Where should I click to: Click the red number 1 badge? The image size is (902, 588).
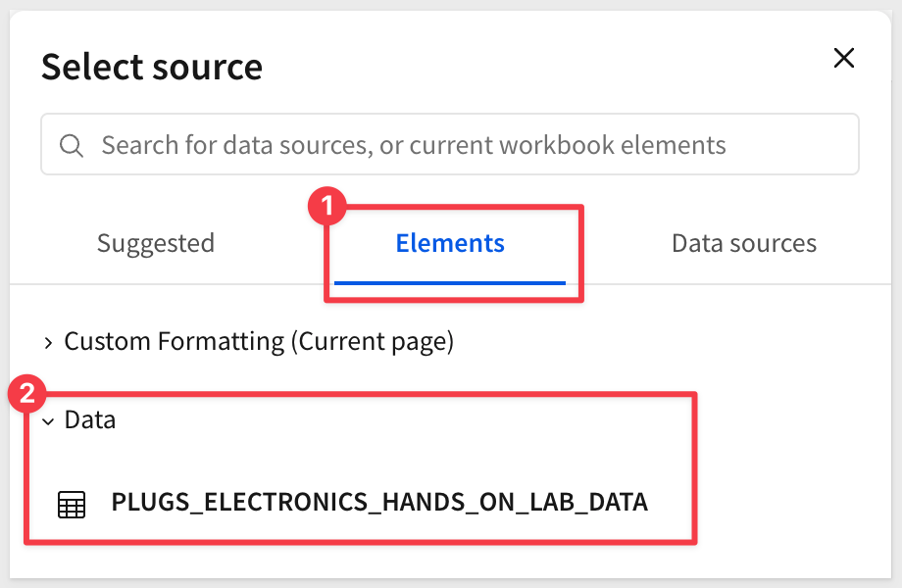(x=327, y=208)
